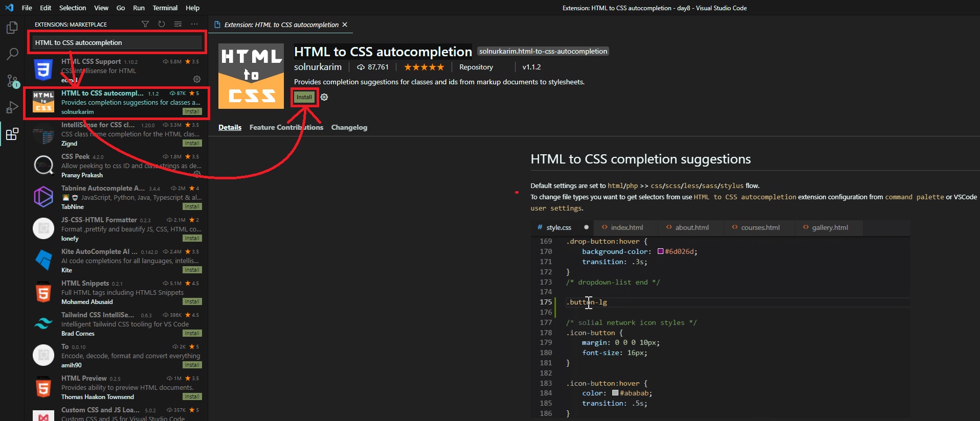Open manage gear next to main Install button
Image resolution: width=980 pixels, height=421 pixels.
point(324,97)
